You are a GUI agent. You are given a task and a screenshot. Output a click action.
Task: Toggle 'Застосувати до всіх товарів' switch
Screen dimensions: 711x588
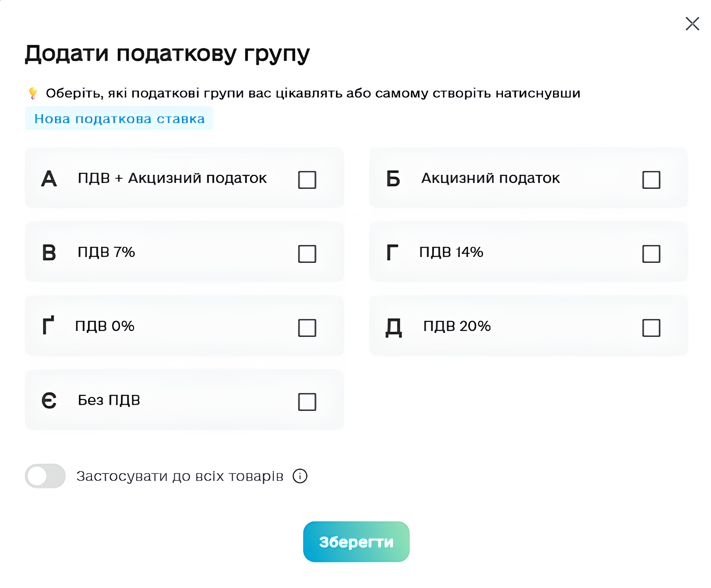[45, 476]
